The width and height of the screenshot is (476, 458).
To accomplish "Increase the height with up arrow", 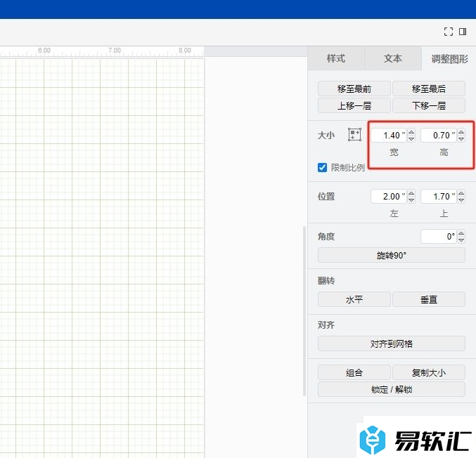I will pos(461,132).
